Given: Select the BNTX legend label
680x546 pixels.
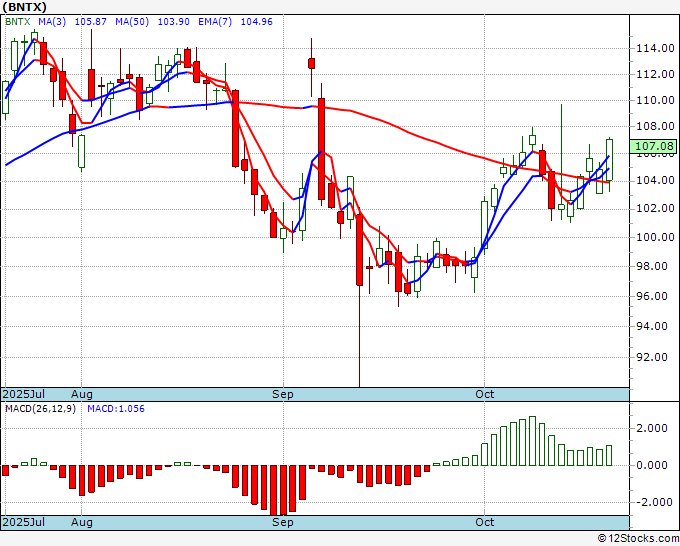Looking at the screenshot, I should (18, 21).
